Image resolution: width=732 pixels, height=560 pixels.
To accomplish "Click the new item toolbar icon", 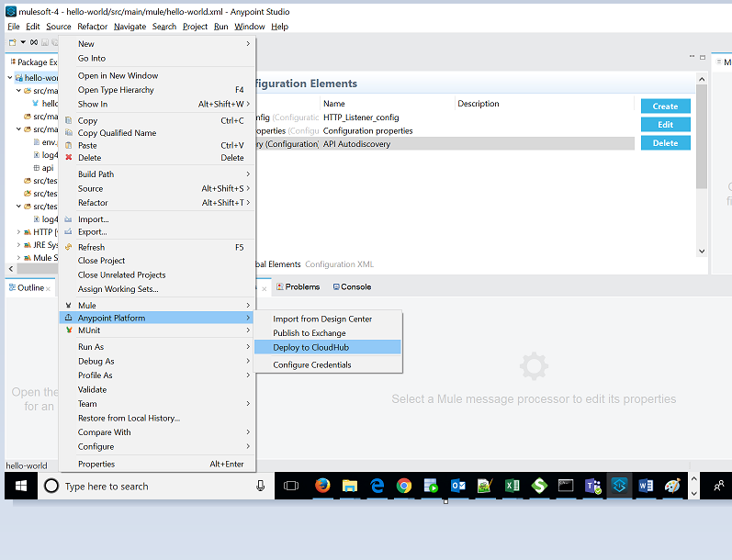I will click(x=13, y=42).
